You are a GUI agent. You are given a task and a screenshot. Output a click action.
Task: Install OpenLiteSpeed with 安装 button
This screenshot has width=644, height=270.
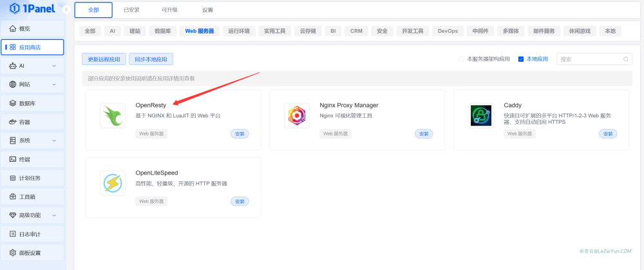[240, 201]
